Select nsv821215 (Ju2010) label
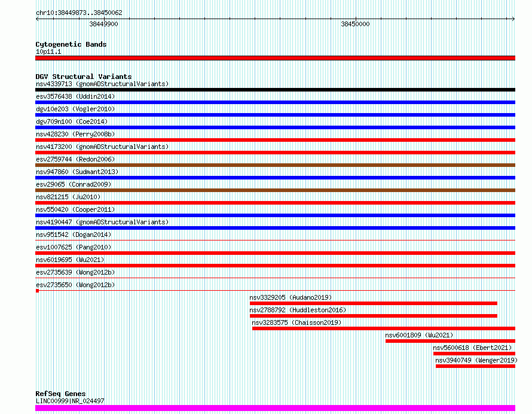Screen dimensions: 532x414 tap(68, 197)
